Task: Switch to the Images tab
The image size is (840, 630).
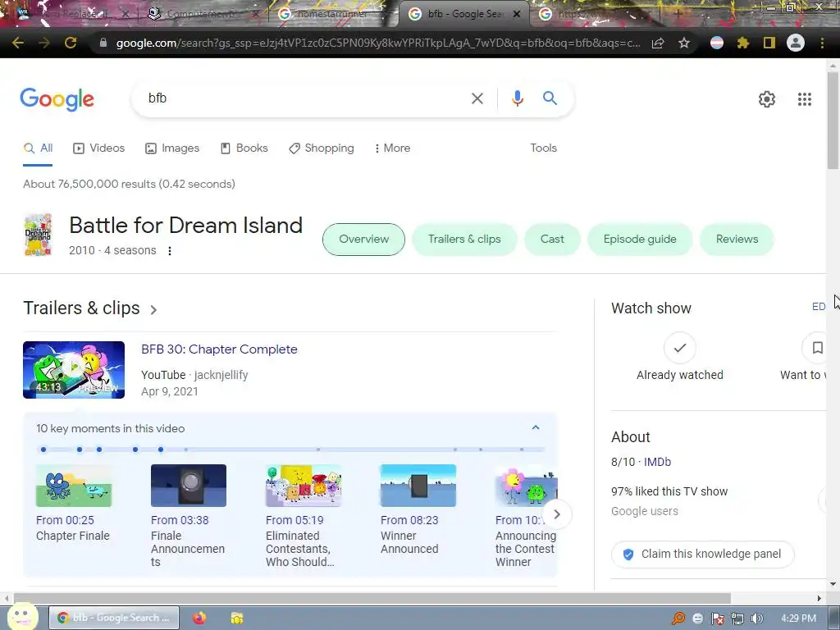Action: (x=172, y=148)
